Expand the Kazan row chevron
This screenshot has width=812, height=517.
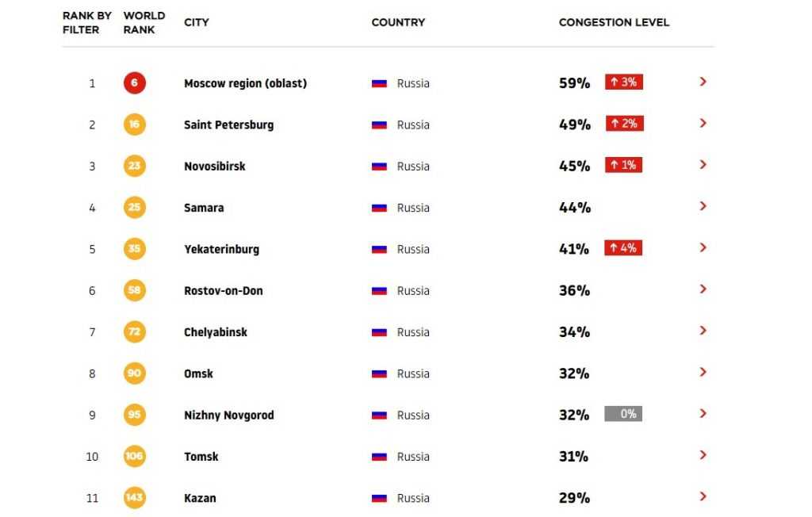pos(703,496)
